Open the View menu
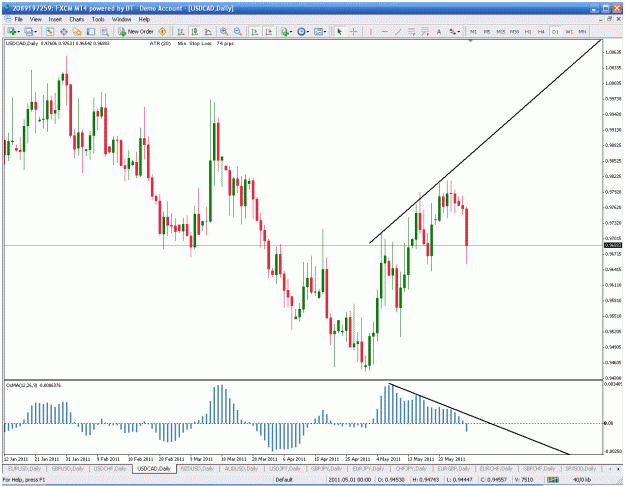 [x=35, y=19]
